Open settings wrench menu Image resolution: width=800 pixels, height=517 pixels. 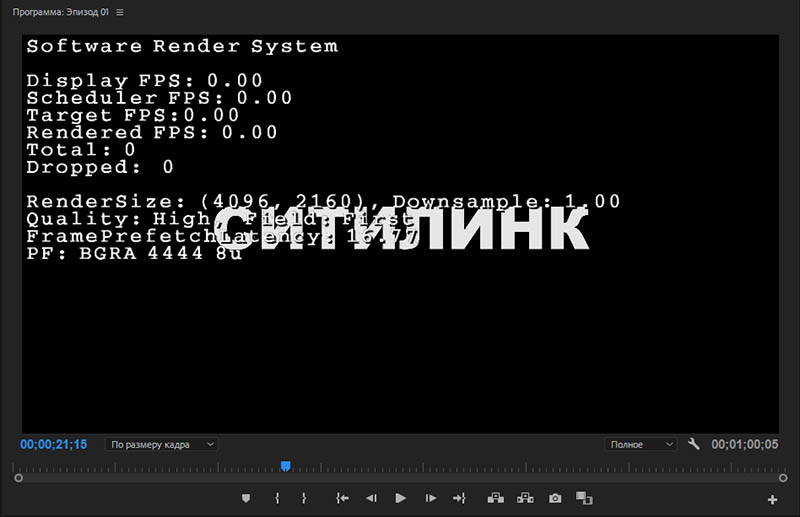693,444
